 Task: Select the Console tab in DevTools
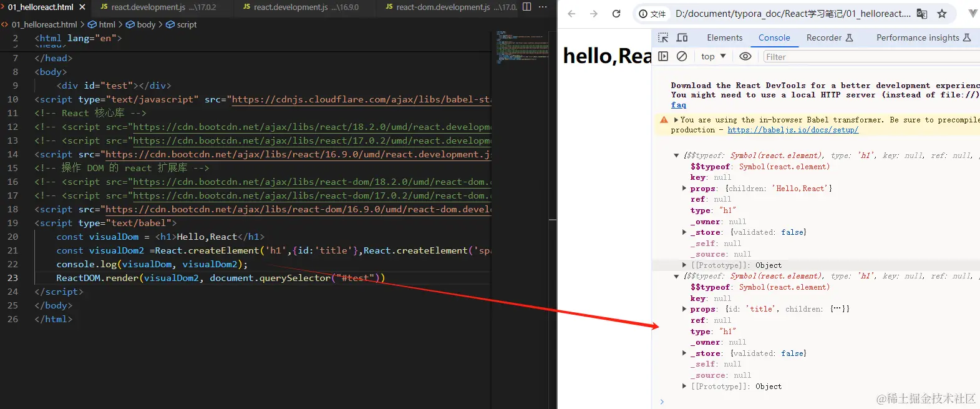tap(774, 37)
